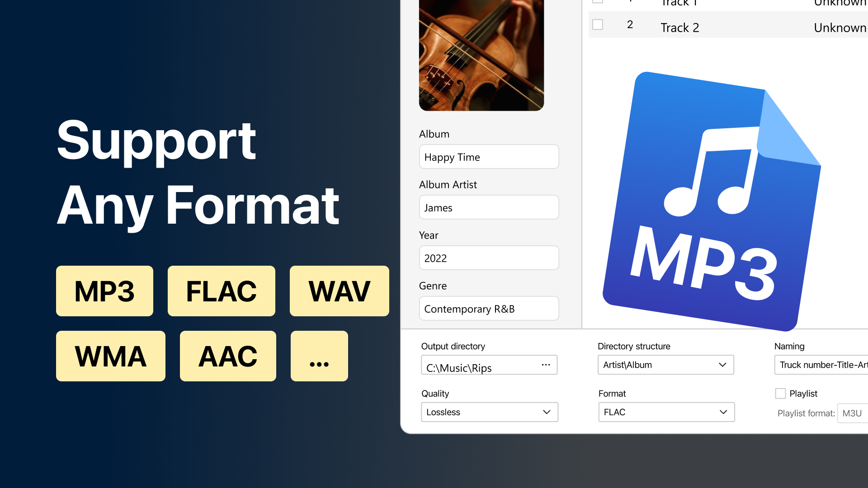The width and height of the screenshot is (868, 488).
Task: Click the large MP3 file icon
Action: 712,202
